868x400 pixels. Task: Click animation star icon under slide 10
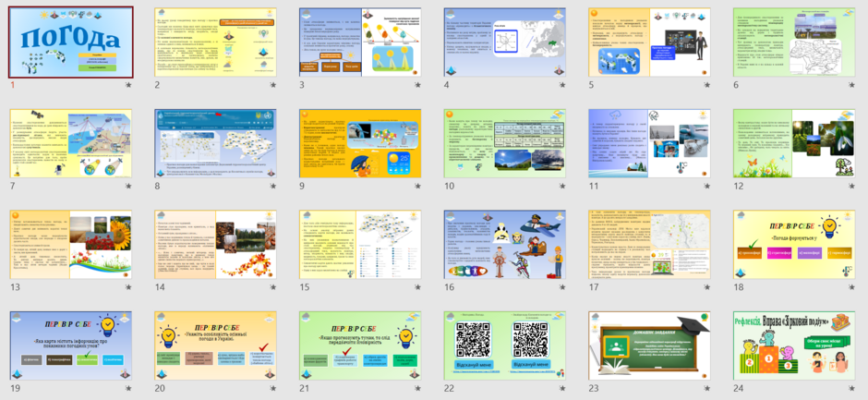click(562, 187)
